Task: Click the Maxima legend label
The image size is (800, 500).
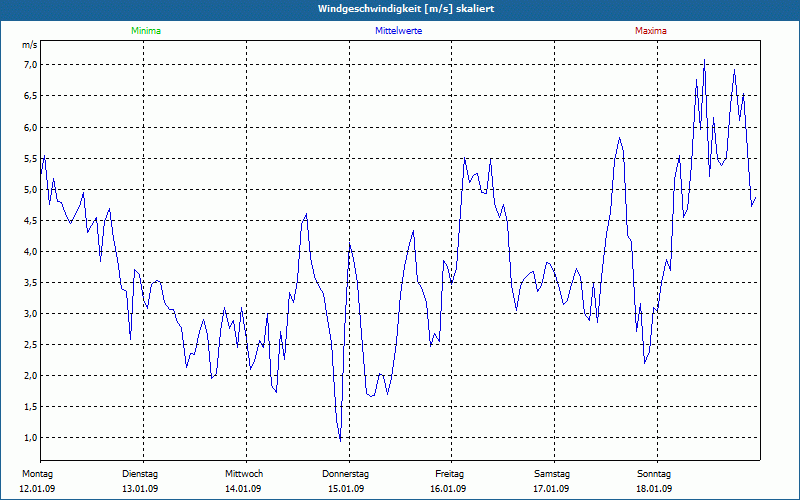Action: coord(651,31)
